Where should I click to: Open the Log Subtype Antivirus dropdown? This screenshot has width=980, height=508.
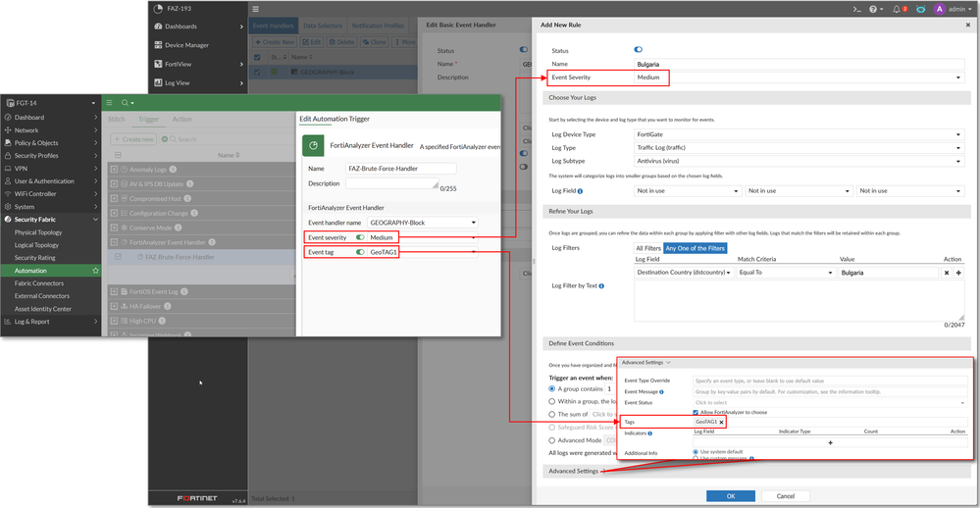(799, 161)
